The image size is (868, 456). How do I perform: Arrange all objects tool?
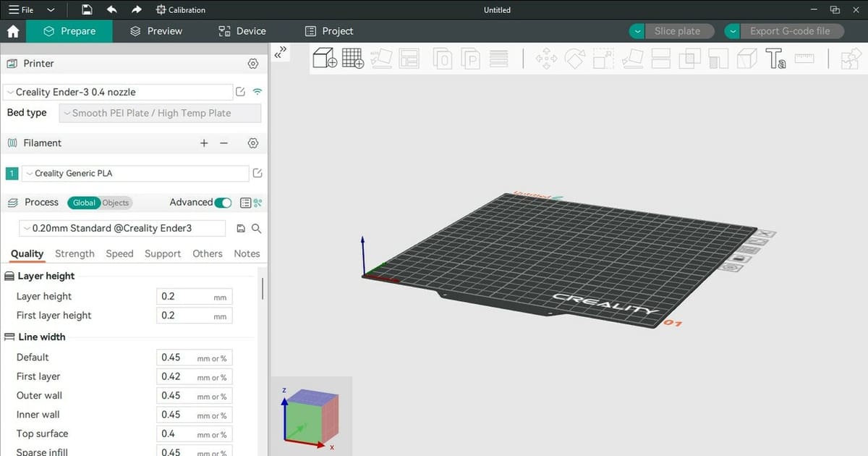click(x=409, y=58)
